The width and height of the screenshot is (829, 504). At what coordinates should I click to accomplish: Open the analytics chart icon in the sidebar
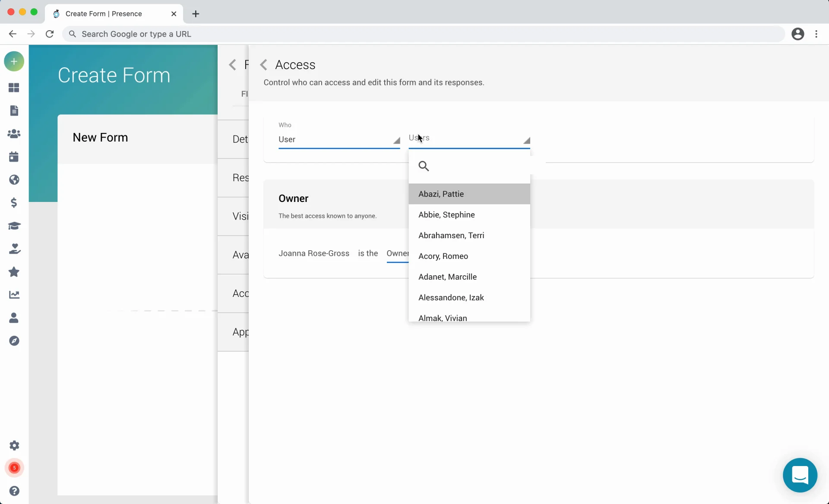coord(14,295)
